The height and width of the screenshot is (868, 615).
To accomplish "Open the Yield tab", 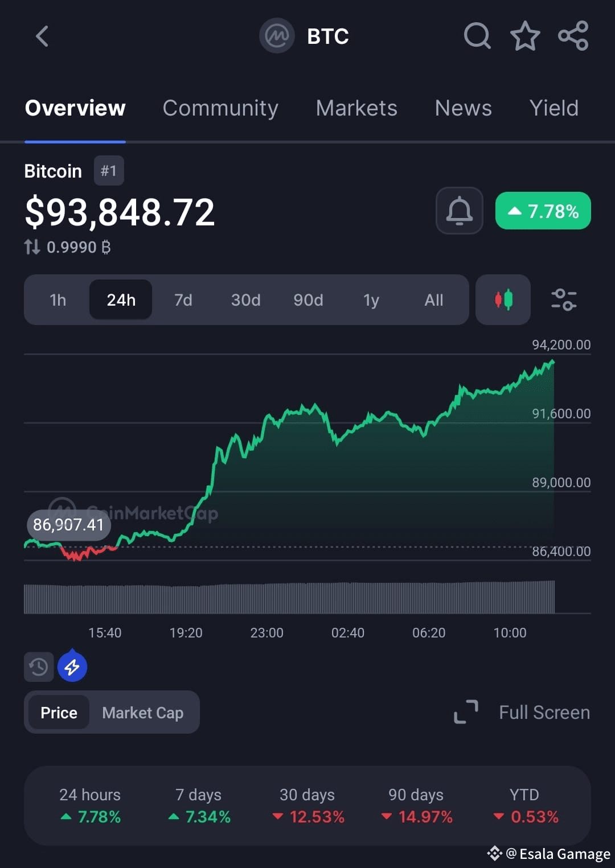I will tap(553, 108).
